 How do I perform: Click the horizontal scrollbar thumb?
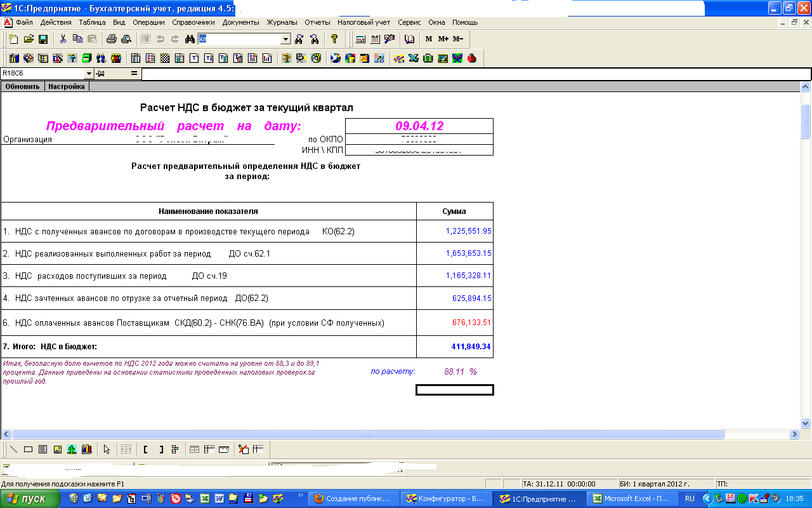click(x=368, y=434)
